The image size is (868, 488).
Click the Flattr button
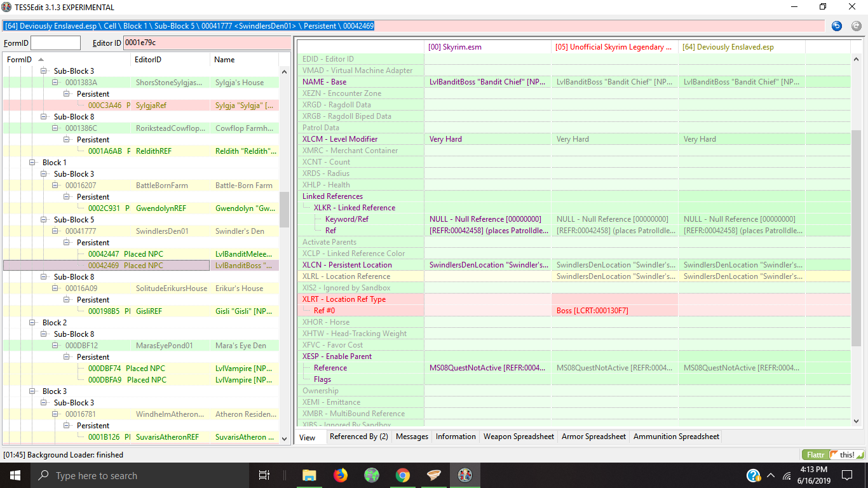pos(815,455)
